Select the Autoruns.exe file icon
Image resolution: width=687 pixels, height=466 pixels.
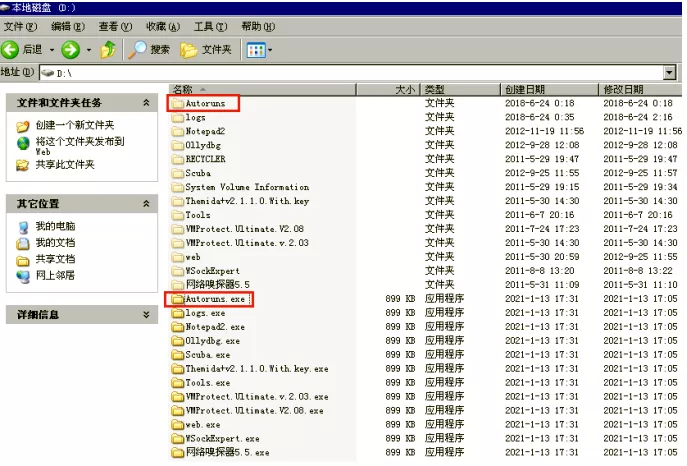(177, 299)
